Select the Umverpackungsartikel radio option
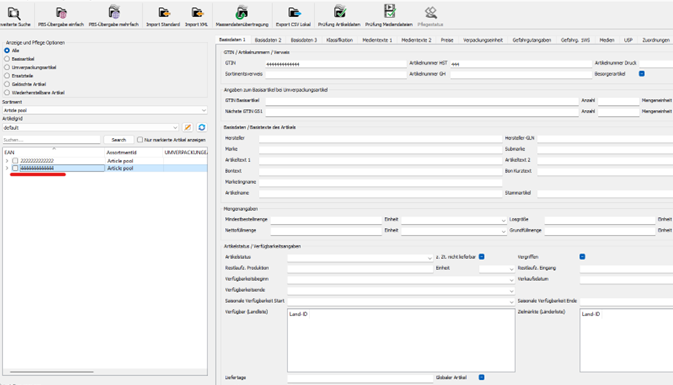The image size is (673, 385). [7, 67]
